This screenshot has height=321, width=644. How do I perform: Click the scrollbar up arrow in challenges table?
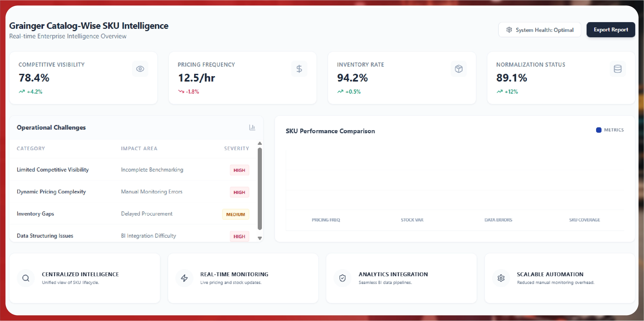(260, 143)
